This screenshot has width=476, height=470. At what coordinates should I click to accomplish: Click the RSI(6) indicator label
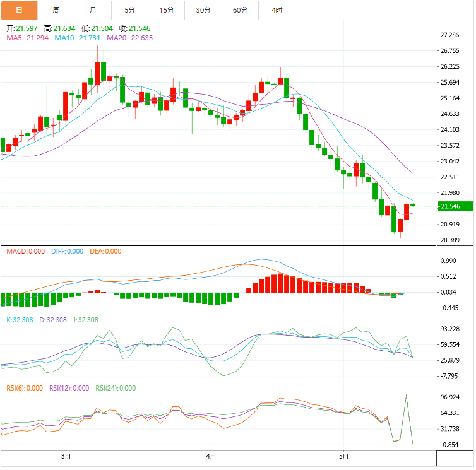click(25, 388)
